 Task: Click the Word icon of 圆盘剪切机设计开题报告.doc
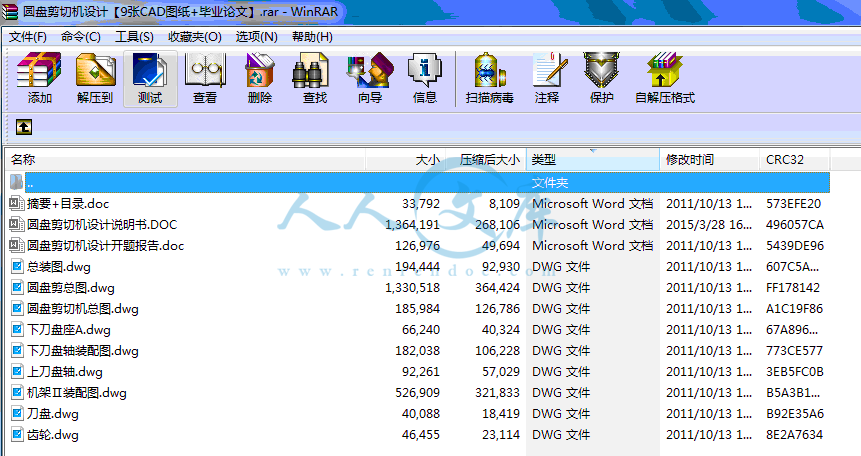(x=16, y=245)
